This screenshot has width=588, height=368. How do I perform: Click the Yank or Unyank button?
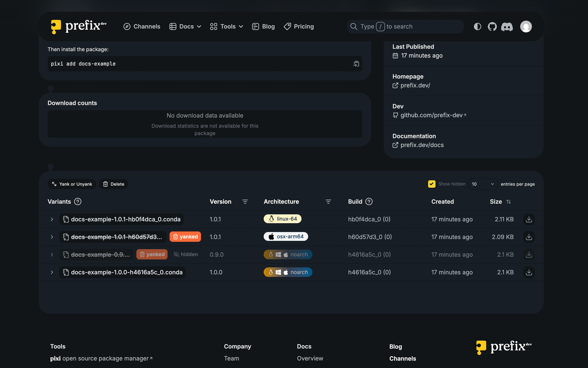coord(72,184)
